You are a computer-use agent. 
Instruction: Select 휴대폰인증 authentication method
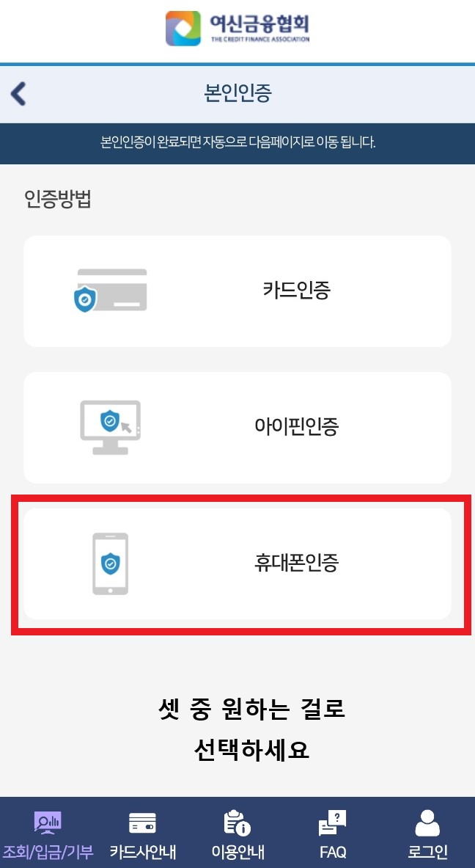237,564
